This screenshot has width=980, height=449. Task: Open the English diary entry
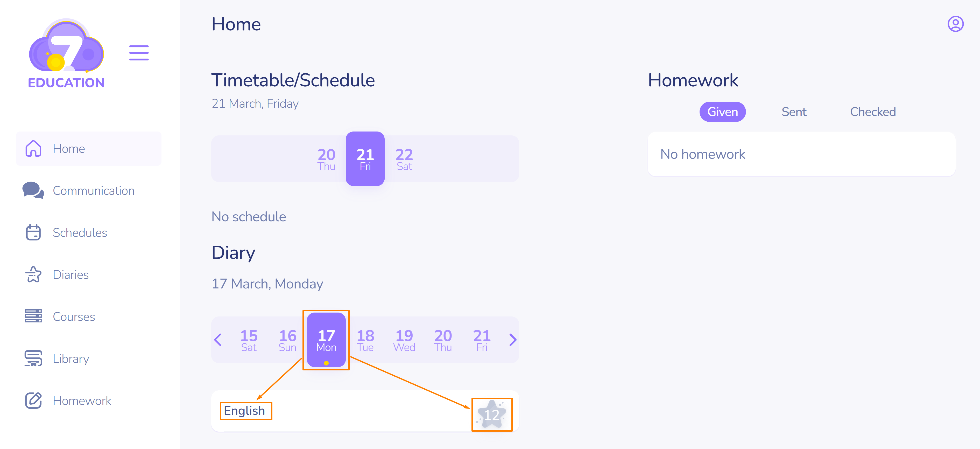coord(245,411)
